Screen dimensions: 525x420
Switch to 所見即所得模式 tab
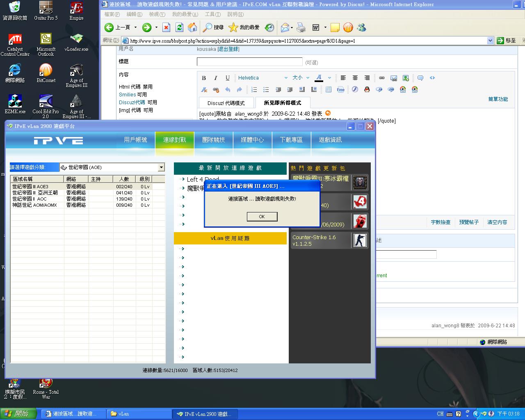coord(283,103)
